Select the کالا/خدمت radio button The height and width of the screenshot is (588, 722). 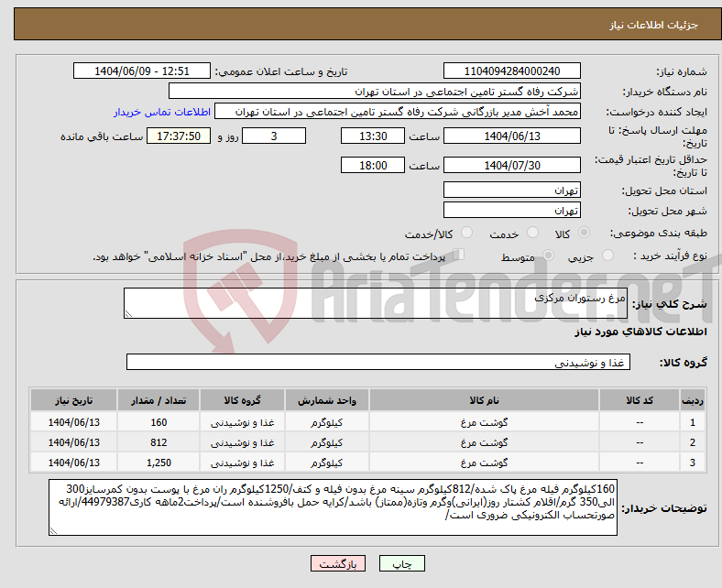467,233
